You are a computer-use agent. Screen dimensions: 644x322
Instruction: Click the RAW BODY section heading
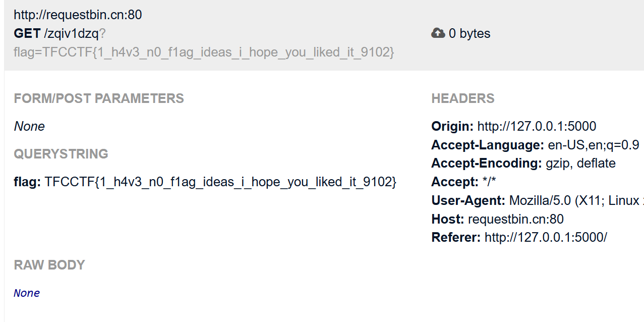point(49,265)
